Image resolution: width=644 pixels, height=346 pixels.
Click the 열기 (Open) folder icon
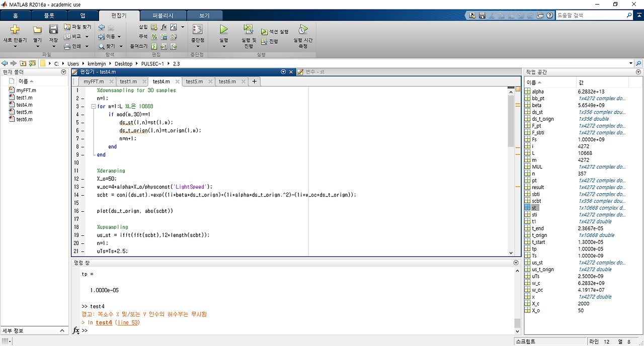click(x=37, y=30)
